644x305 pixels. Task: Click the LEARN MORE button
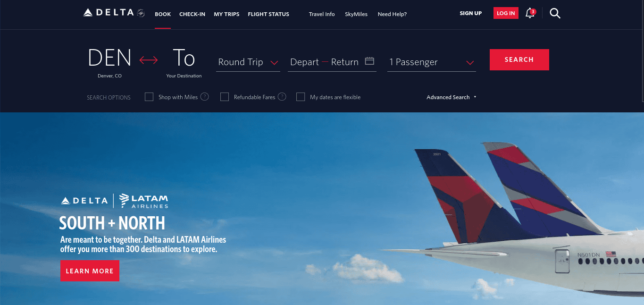pyautogui.click(x=90, y=271)
